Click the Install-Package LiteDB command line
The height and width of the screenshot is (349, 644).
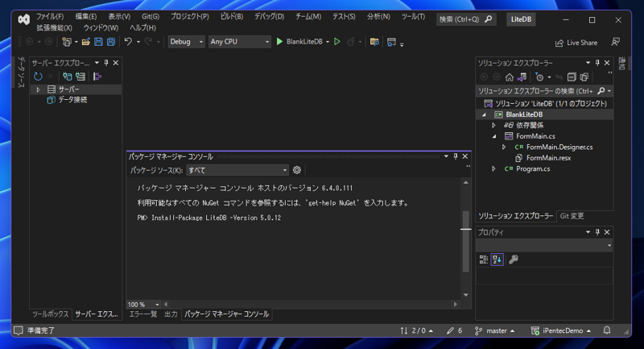pyautogui.click(x=209, y=218)
